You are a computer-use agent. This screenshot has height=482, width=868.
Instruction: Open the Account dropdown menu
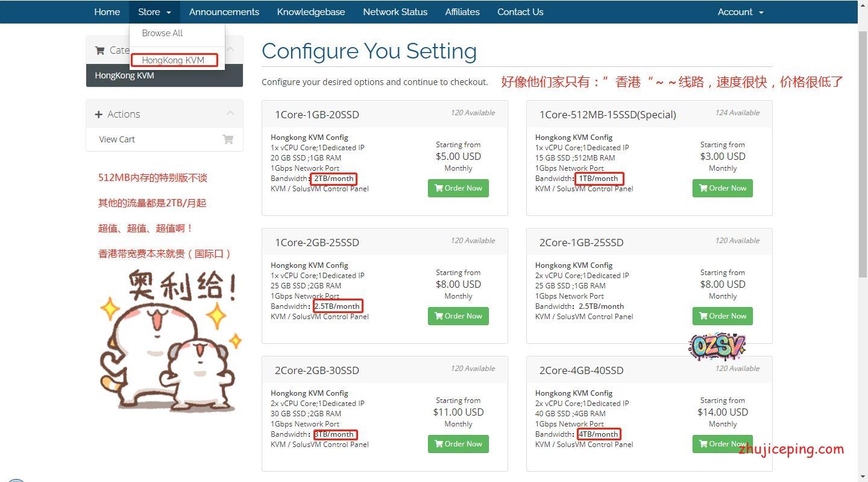coord(740,12)
